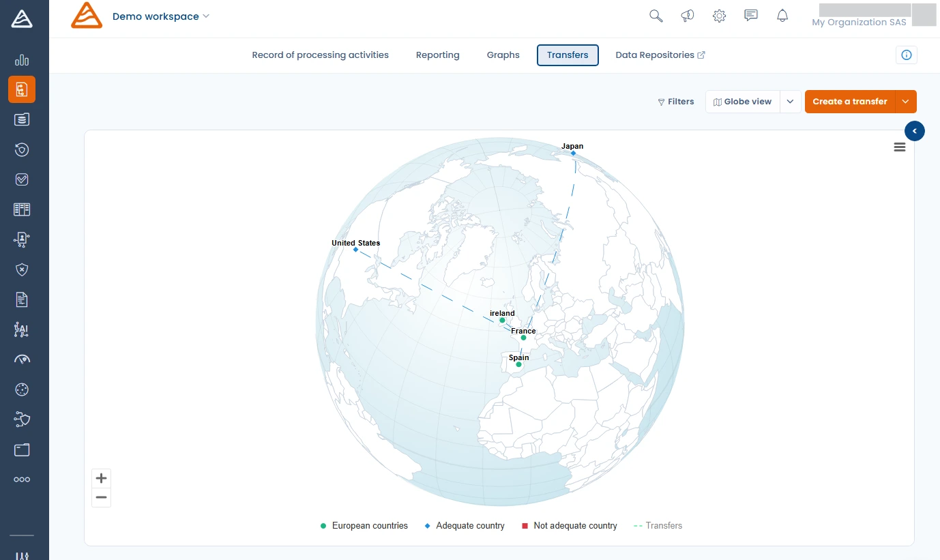Switch to the Reporting tab
The height and width of the screenshot is (560, 940).
[437, 55]
